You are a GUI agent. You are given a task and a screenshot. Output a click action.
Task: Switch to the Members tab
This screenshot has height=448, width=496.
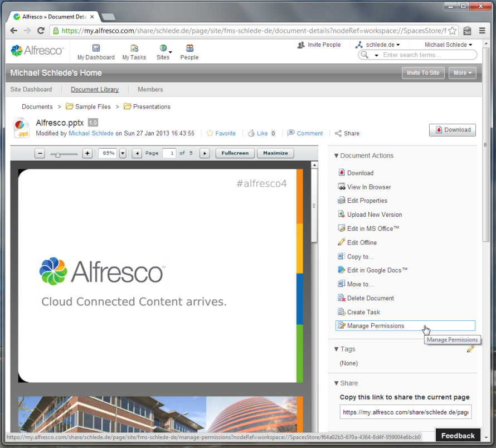coord(150,89)
